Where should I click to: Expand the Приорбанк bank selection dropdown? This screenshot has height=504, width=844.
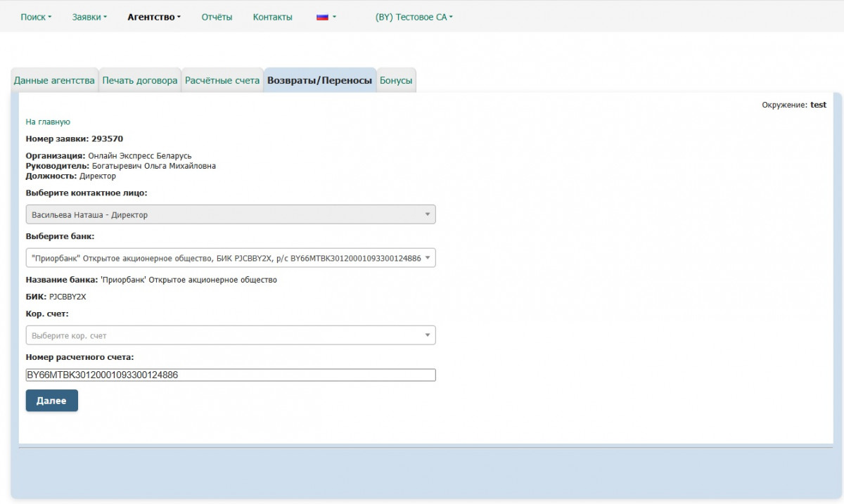[225, 258]
